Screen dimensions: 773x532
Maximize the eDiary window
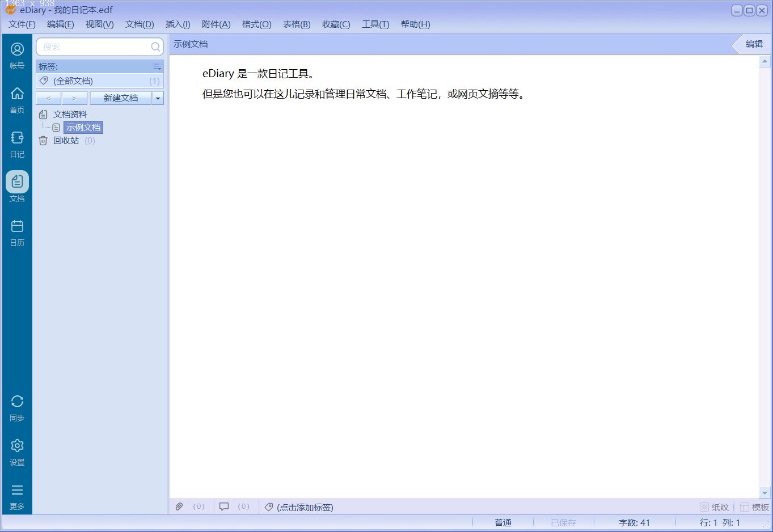click(749, 10)
